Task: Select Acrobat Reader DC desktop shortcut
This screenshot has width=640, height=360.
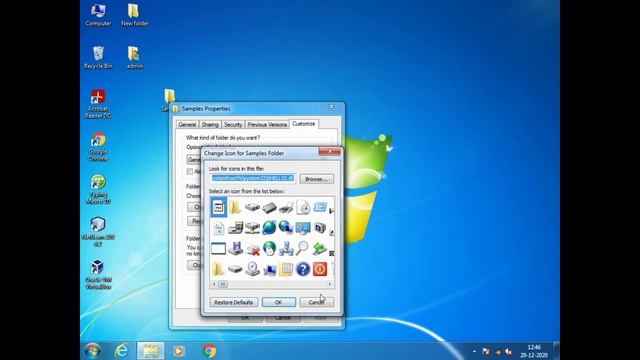Action: click(98, 104)
